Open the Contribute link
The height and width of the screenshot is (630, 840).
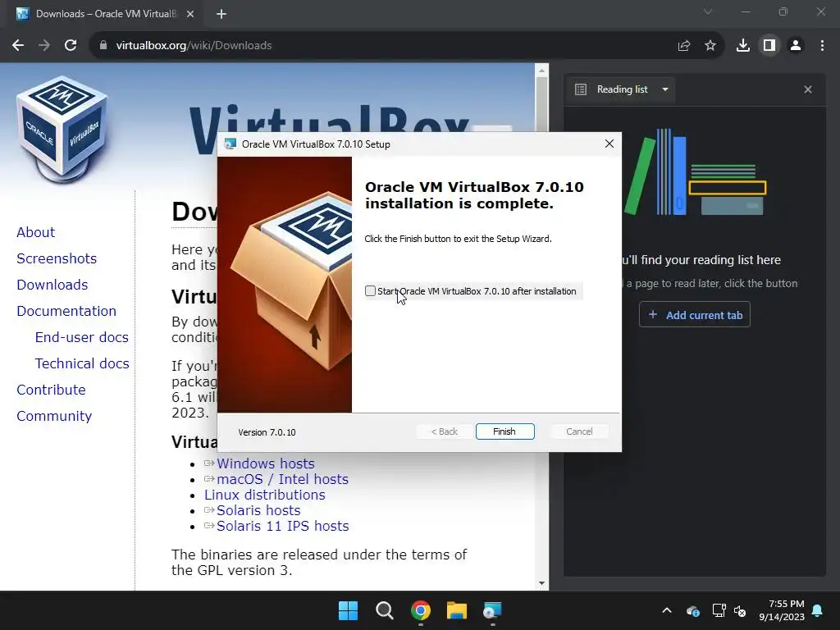pyautogui.click(x=52, y=390)
